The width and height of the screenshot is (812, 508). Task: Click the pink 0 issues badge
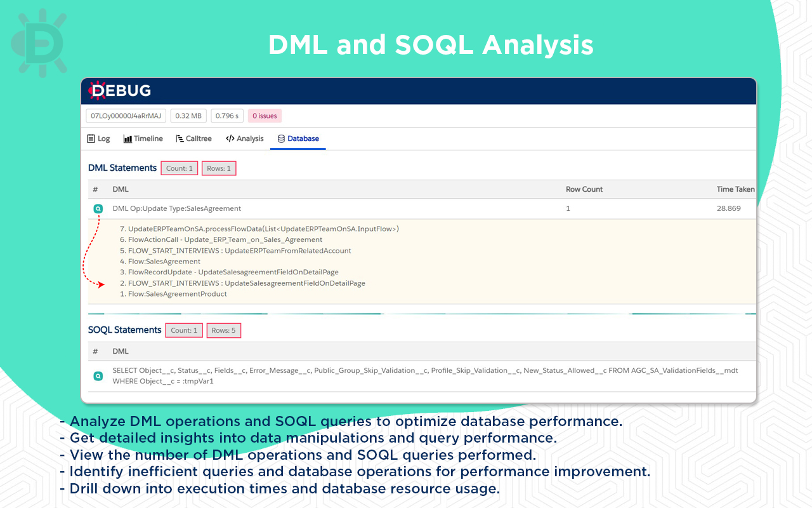(x=265, y=116)
